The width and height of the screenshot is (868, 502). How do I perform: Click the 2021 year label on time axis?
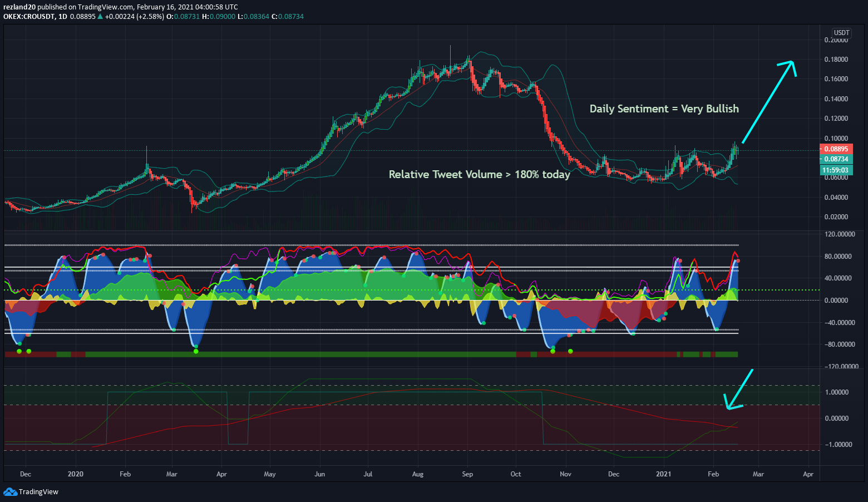pyautogui.click(x=663, y=474)
